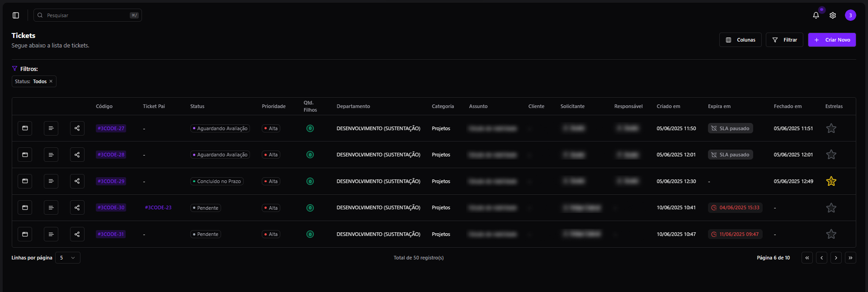Click the Criado em column header
868x292 pixels.
(x=668, y=106)
